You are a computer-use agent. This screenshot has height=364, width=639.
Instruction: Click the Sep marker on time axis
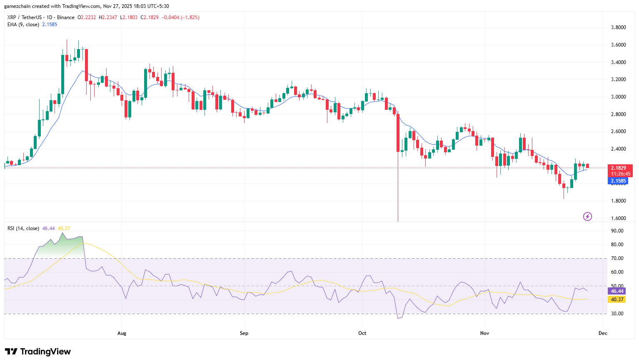click(244, 333)
